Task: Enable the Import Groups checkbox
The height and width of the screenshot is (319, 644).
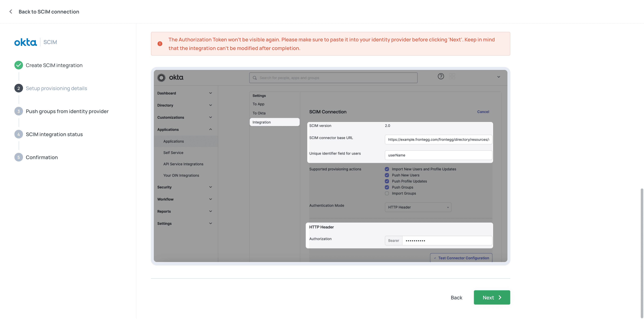Action: pyautogui.click(x=387, y=193)
